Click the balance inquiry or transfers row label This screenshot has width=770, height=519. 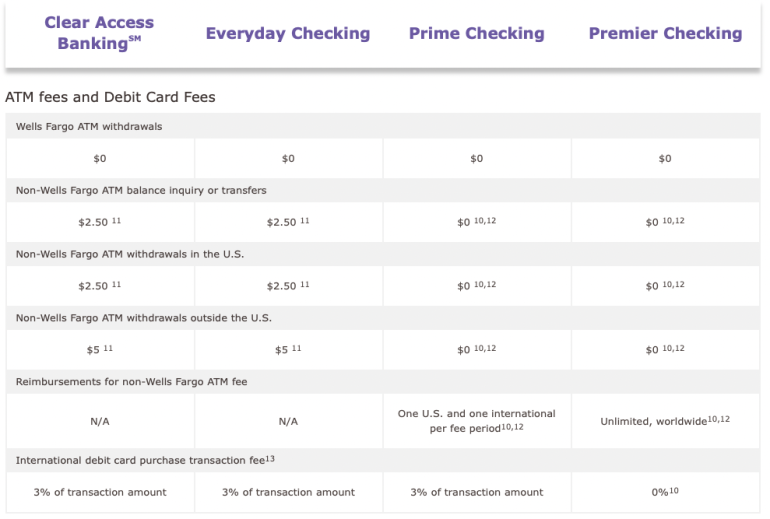point(141,190)
